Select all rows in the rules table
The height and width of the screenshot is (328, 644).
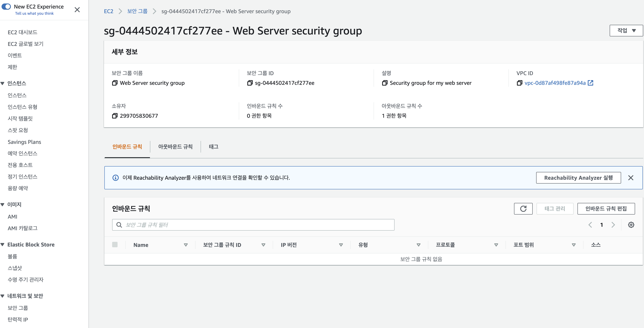click(115, 245)
